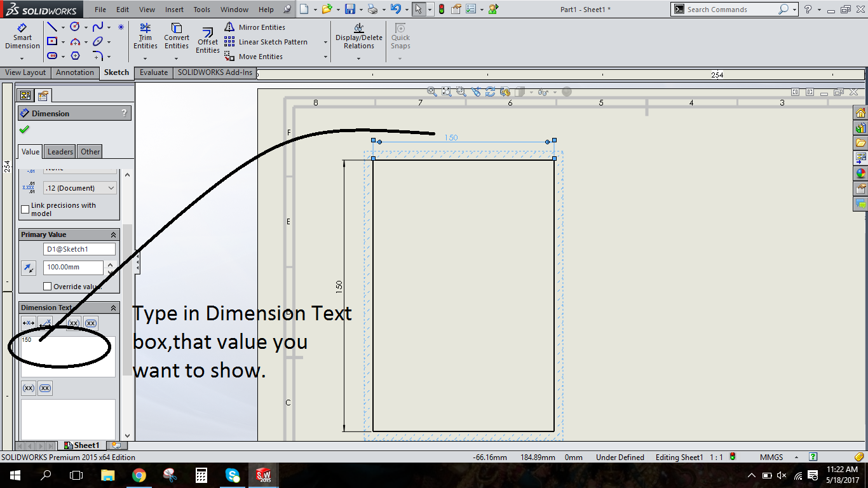This screenshot has width=868, height=488.
Task: Collapse the Dimension Text panel
Action: (114, 308)
